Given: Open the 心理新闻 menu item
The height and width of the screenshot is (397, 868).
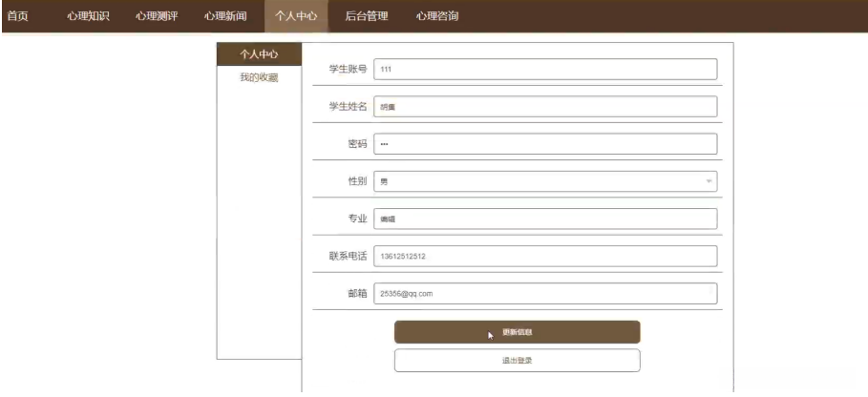Looking at the screenshot, I should [224, 16].
